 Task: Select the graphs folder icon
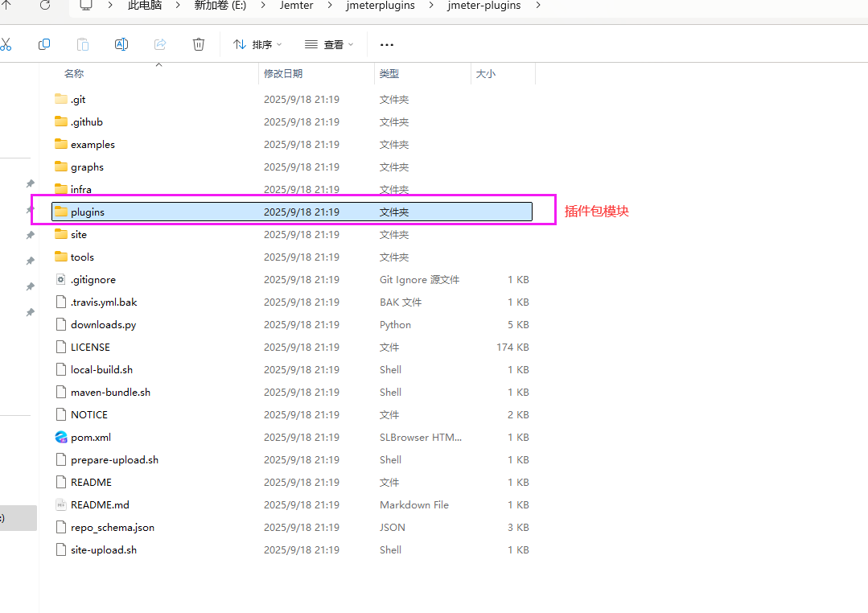[x=61, y=167]
